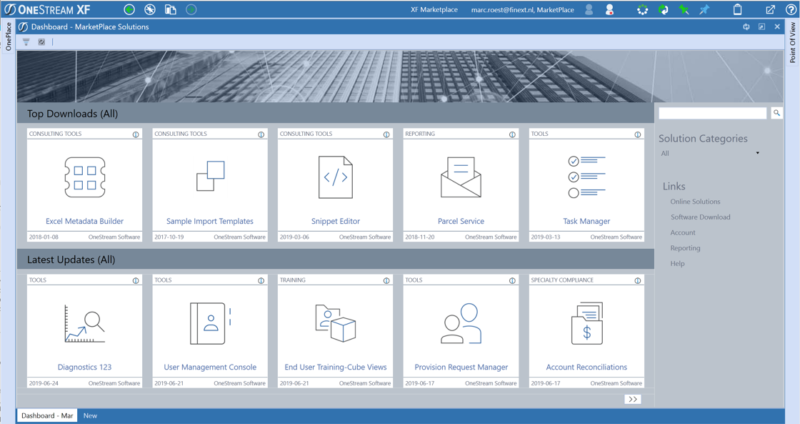Open the Reporting link

[685, 248]
